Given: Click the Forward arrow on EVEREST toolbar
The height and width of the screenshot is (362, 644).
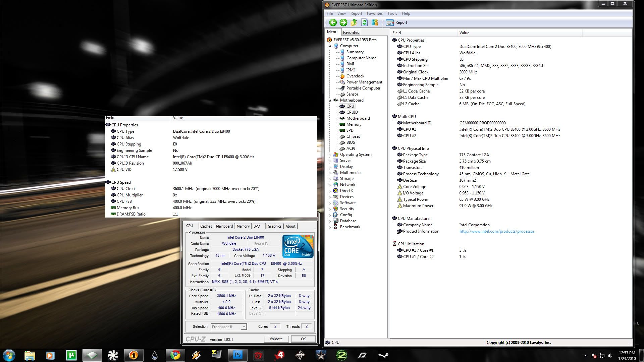Looking at the screenshot, I should (x=343, y=22).
